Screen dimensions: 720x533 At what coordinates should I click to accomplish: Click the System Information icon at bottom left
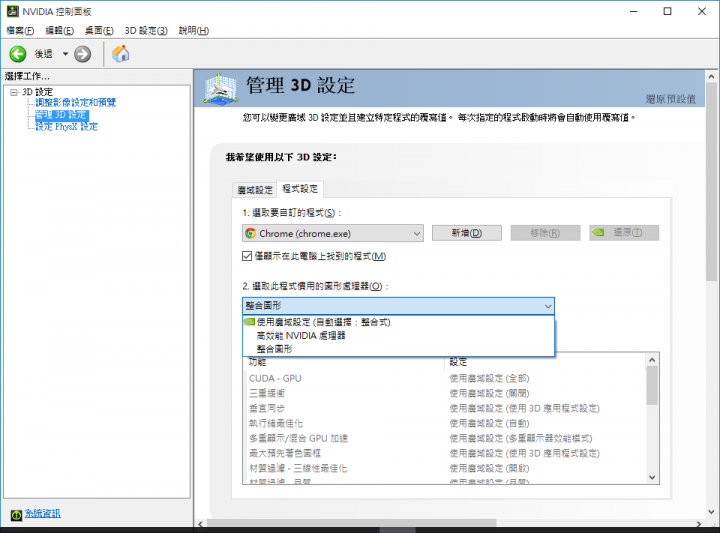[x=16, y=515]
